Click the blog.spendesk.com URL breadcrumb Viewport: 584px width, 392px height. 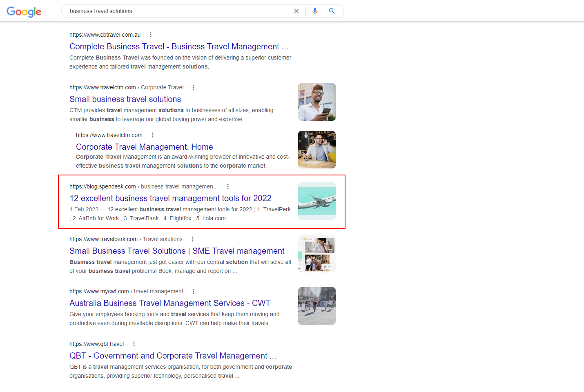tap(143, 186)
